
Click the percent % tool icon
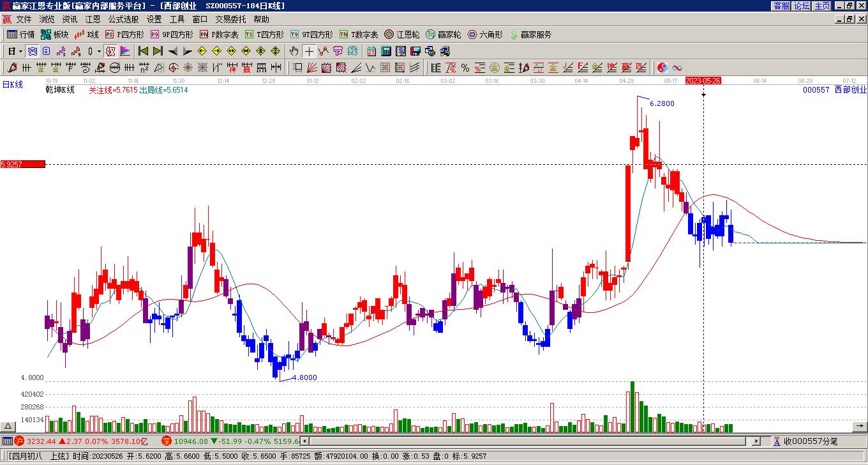click(x=465, y=68)
